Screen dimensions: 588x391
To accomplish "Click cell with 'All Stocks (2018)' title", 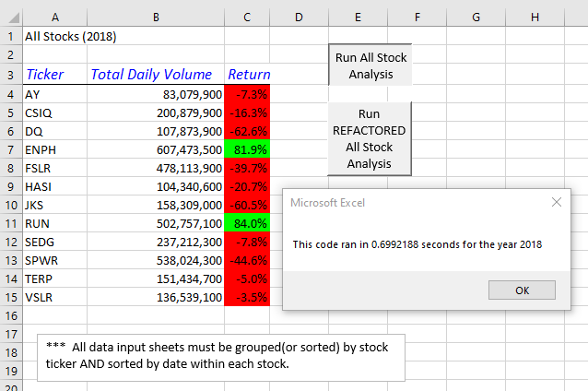I will [54, 36].
